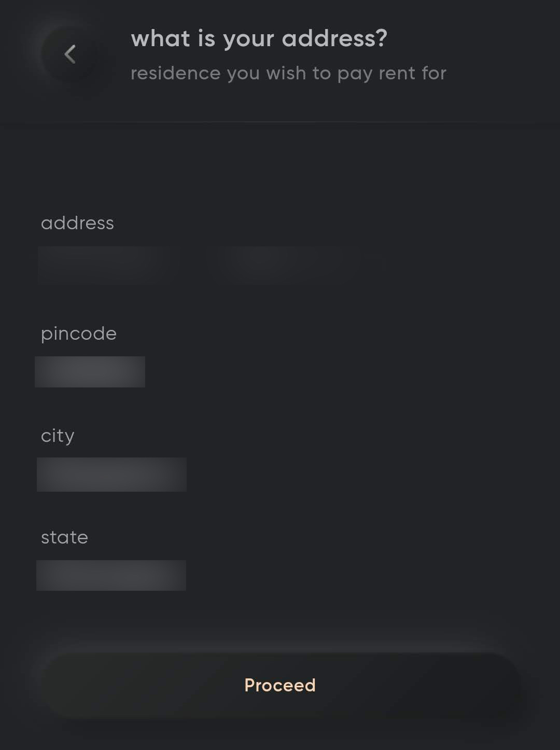This screenshot has width=560, height=750.
Task: Click the city label text
Action: [58, 436]
